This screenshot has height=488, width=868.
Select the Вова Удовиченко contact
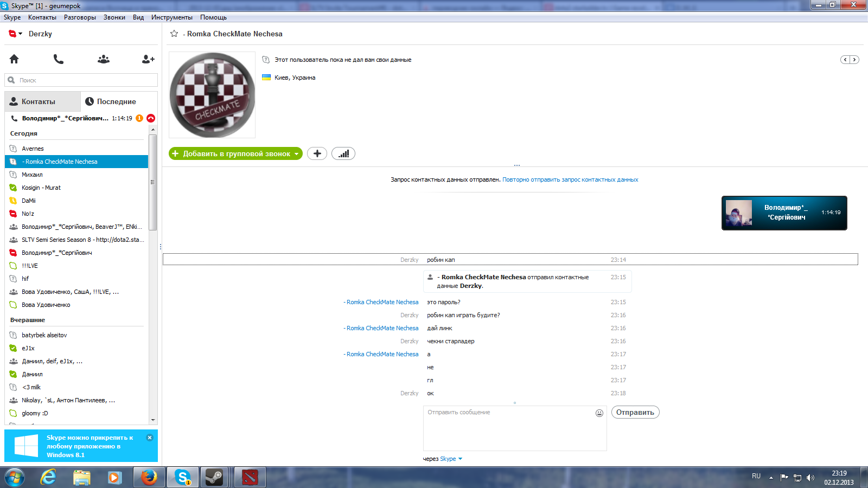point(76,305)
